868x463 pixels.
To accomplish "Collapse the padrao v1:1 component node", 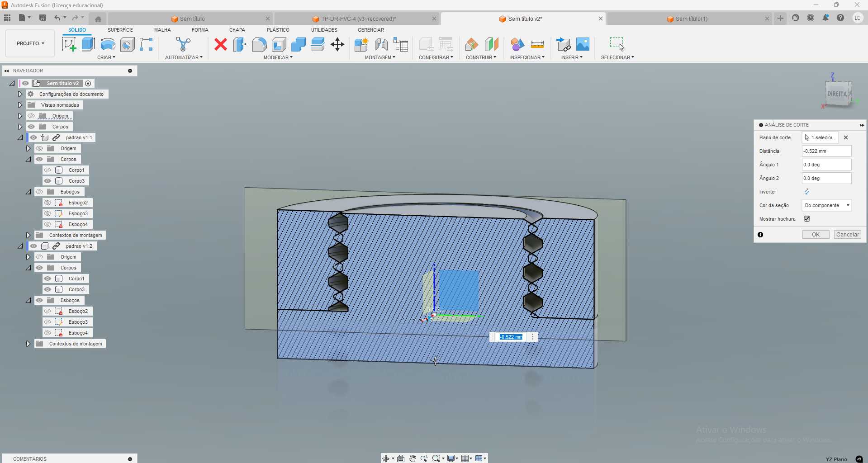I will [x=20, y=137].
